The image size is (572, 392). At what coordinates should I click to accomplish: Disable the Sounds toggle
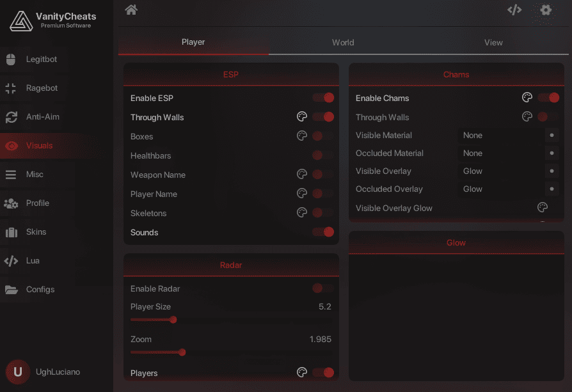pos(324,232)
